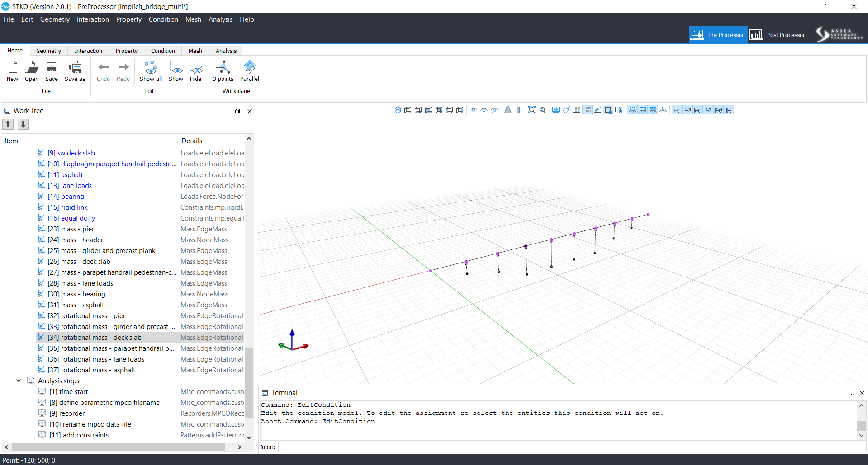
Task: Open the Help menu
Action: pyautogui.click(x=247, y=19)
